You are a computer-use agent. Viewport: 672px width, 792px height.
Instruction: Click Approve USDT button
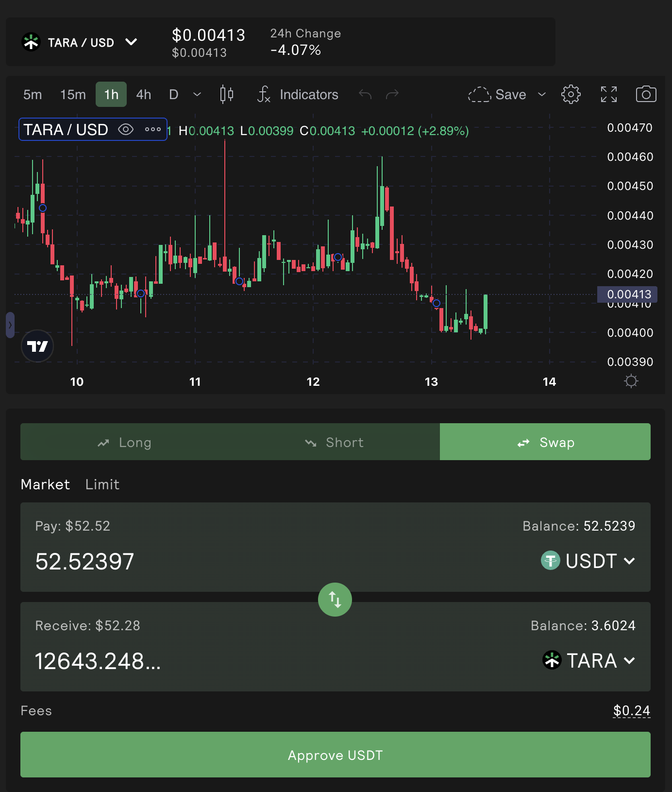(x=336, y=755)
